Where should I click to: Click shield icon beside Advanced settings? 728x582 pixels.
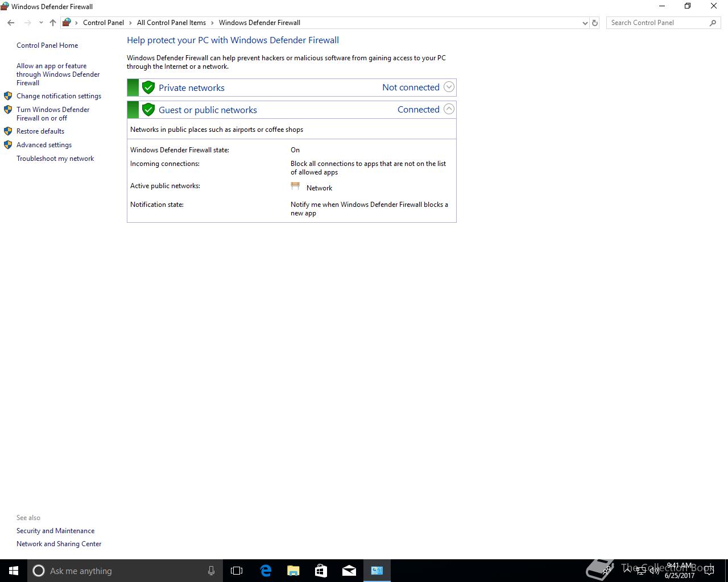click(8, 145)
